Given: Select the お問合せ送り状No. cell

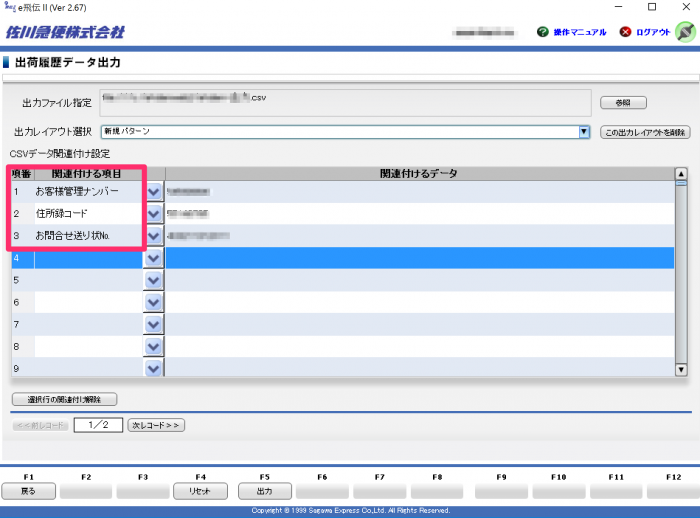Looking at the screenshot, I should [x=88, y=236].
